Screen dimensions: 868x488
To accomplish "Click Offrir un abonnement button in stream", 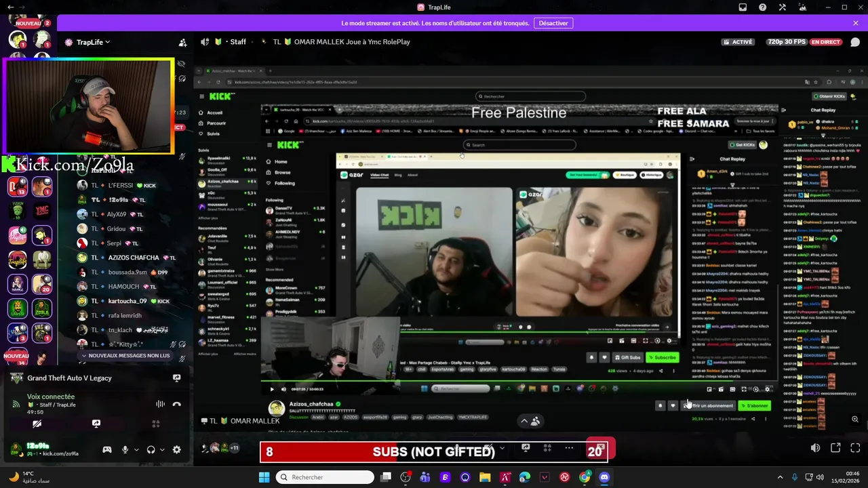I will click(x=709, y=405).
